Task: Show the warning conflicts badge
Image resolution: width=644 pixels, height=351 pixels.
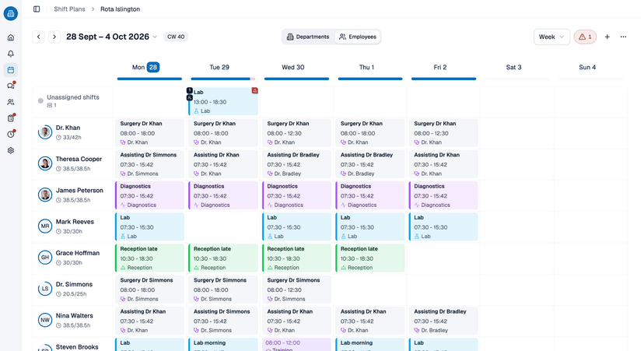Action: click(x=585, y=37)
